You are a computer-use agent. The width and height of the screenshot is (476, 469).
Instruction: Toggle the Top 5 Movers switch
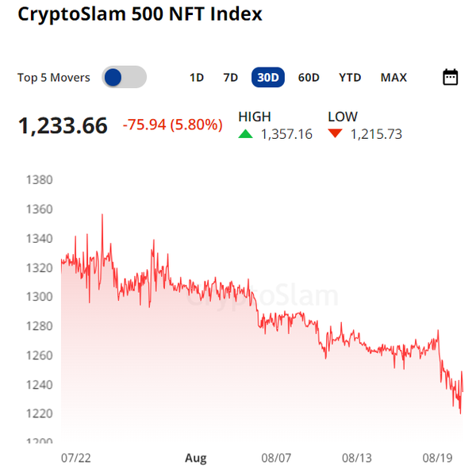pos(125,77)
